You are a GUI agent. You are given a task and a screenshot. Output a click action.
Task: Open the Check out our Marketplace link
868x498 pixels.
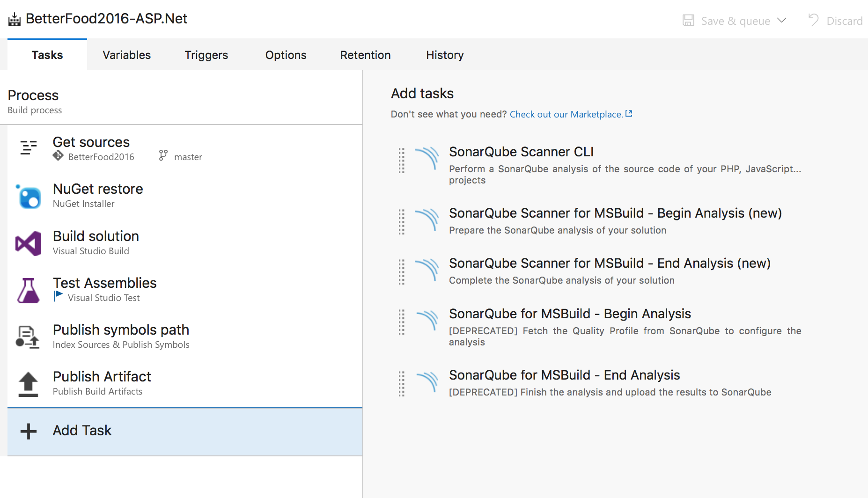coord(566,114)
